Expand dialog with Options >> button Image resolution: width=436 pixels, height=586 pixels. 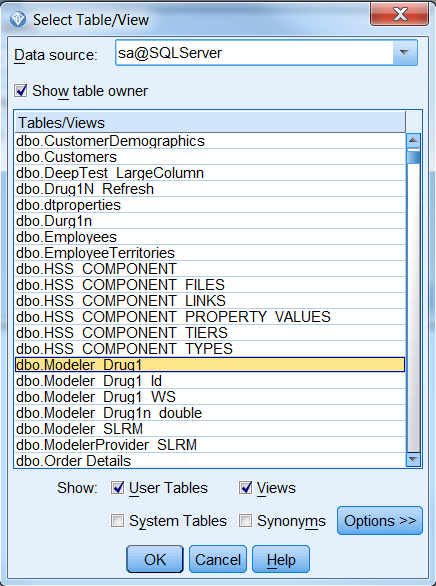click(380, 521)
